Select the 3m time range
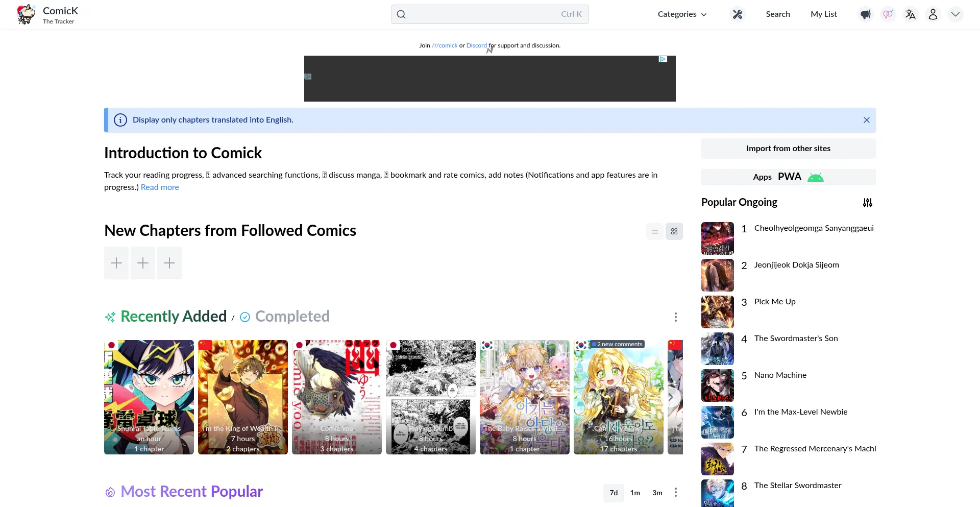The image size is (980, 507). (657, 493)
